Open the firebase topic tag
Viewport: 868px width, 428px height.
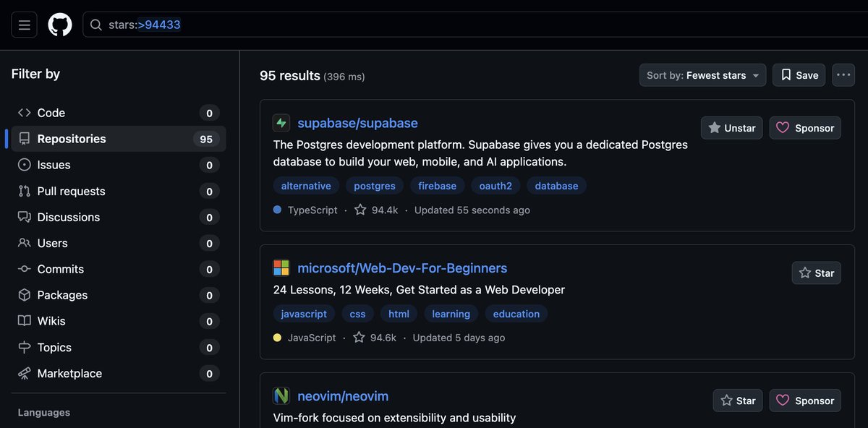(x=438, y=186)
